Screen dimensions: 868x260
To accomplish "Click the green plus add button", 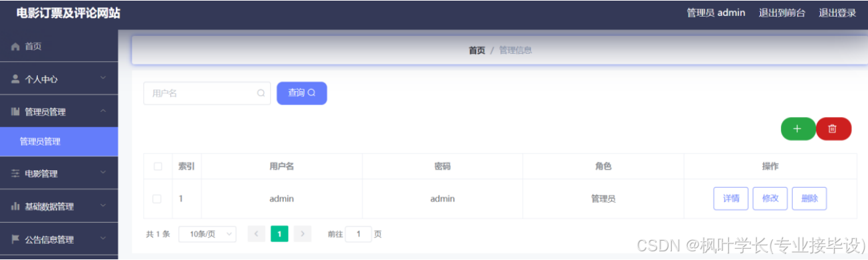I will (x=798, y=129).
